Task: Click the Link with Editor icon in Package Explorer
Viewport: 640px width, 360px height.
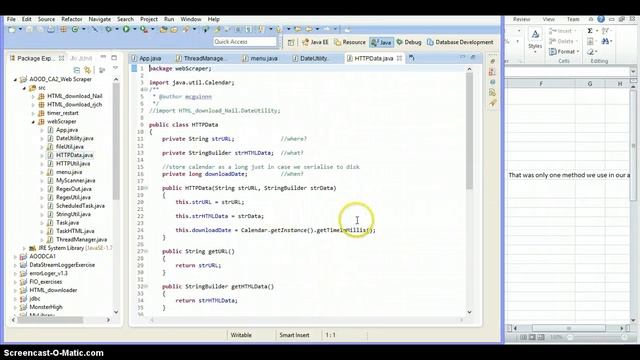Action: (x=87, y=70)
